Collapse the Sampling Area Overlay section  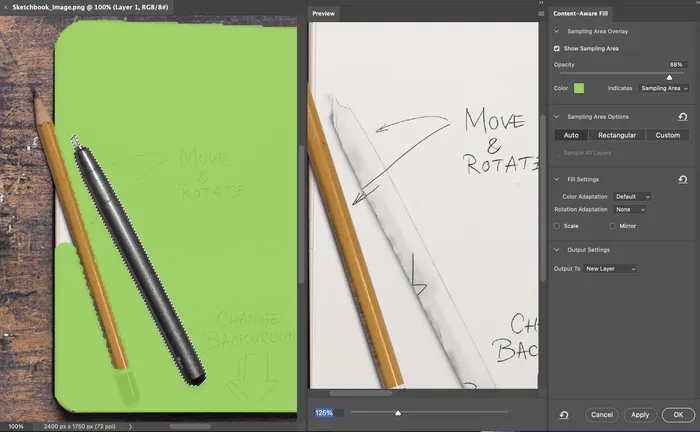coord(557,31)
